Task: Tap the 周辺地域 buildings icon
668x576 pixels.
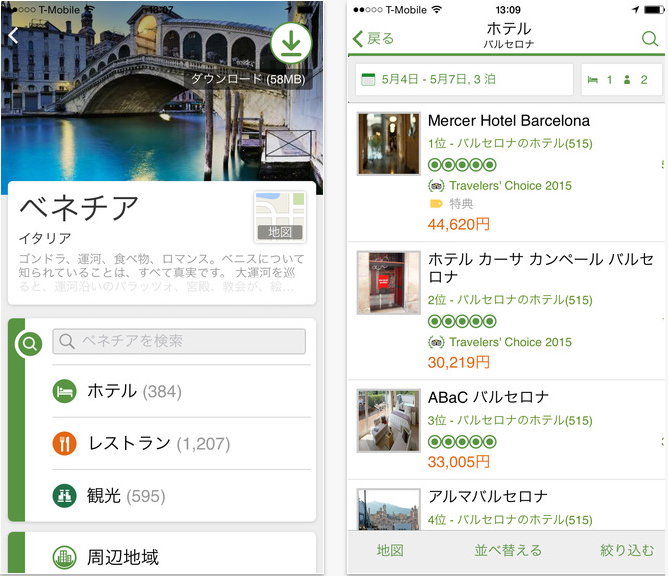Action: tap(64, 557)
